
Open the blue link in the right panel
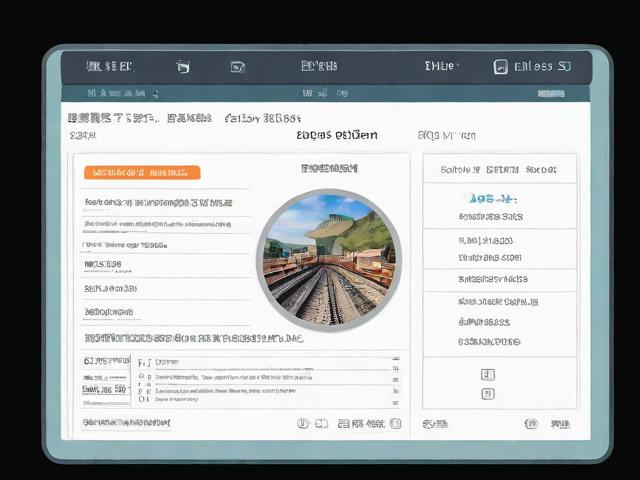tap(491, 199)
